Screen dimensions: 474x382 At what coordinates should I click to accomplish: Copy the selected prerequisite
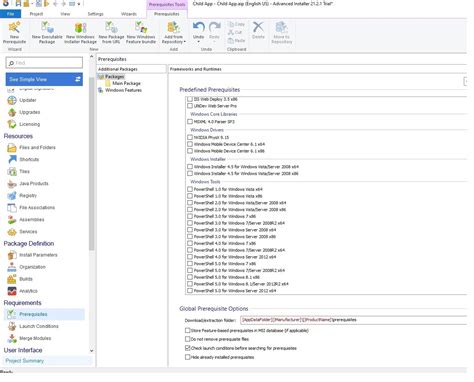coord(236,24)
